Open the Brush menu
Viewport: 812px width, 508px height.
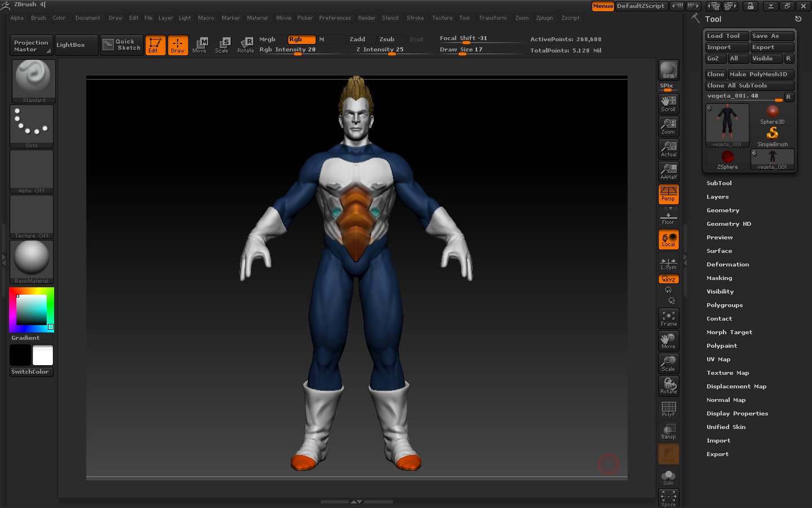tap(38, 18)
